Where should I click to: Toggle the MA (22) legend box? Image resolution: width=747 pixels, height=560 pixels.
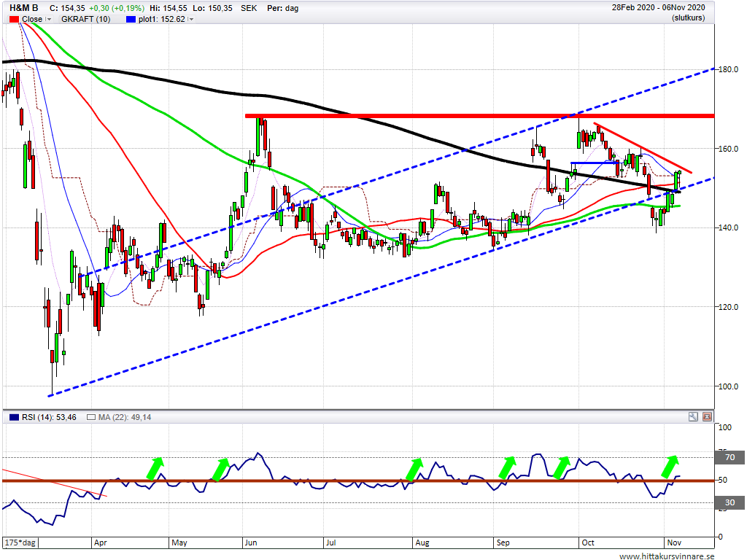point(91,417)
